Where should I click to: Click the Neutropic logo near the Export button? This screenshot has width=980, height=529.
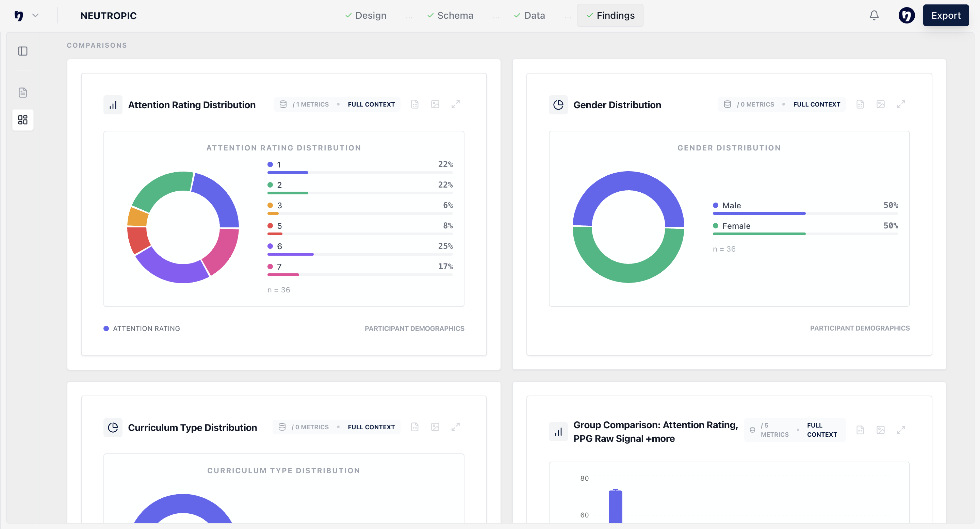pyautogui.click(x=906, y=16)
